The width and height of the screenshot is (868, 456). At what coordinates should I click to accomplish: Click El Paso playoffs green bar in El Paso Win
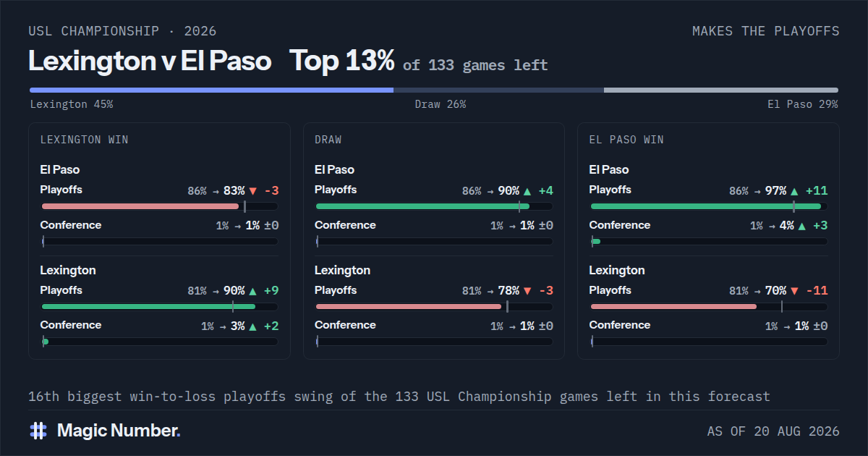point(705,206)
